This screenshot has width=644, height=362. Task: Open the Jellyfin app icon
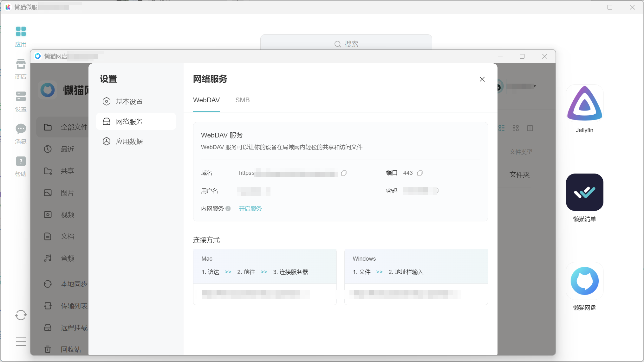tap(584, 103)
